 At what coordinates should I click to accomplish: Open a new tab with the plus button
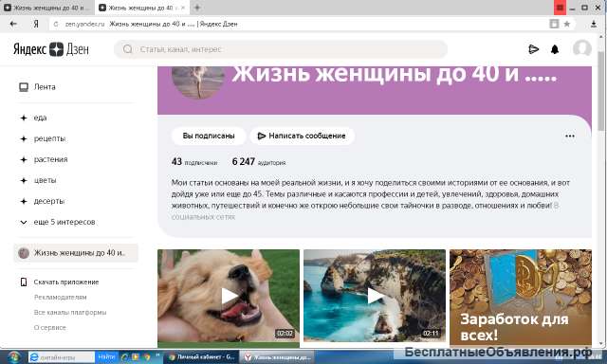coord(197,8)
